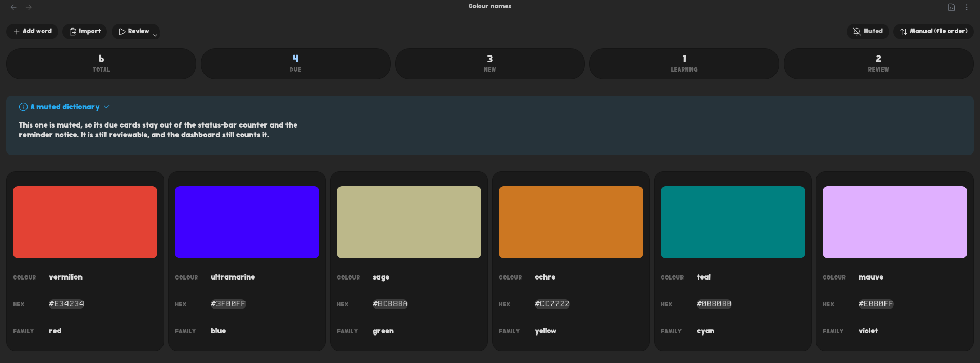Click the hex value #008080
The image size is (980, 363).
(x=714, y=304)
